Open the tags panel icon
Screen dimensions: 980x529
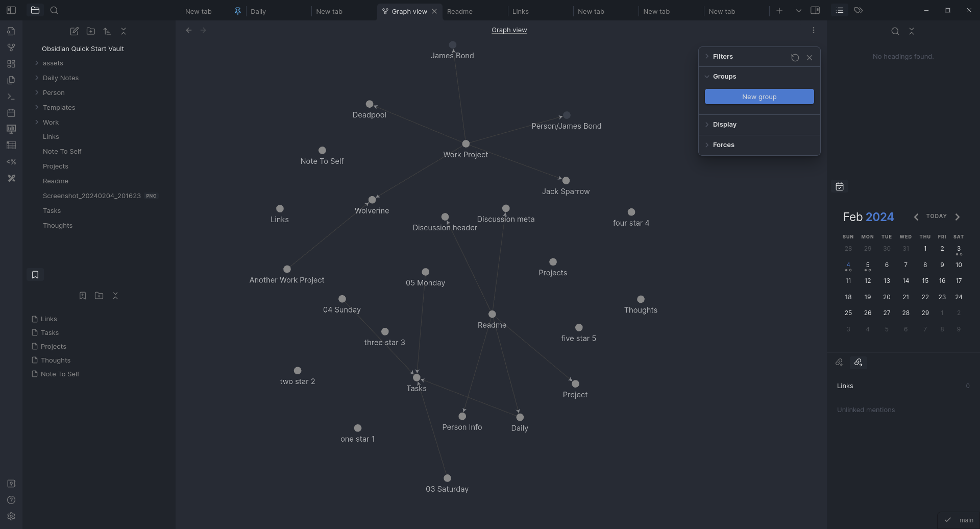(859, 10)
